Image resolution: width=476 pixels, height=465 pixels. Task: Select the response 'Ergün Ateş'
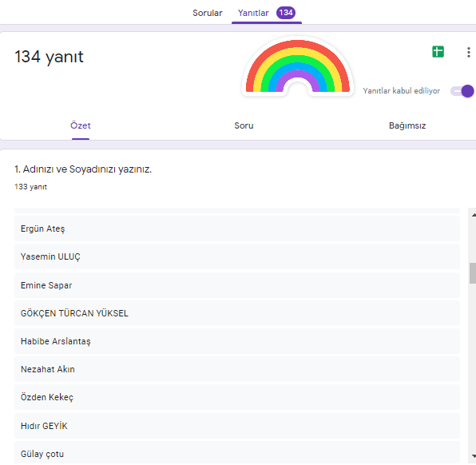237,229
